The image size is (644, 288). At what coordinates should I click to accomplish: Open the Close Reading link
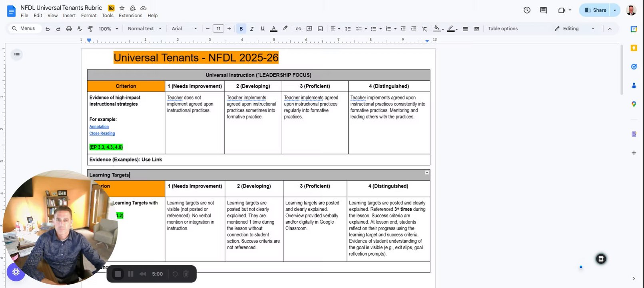point(102,134)
